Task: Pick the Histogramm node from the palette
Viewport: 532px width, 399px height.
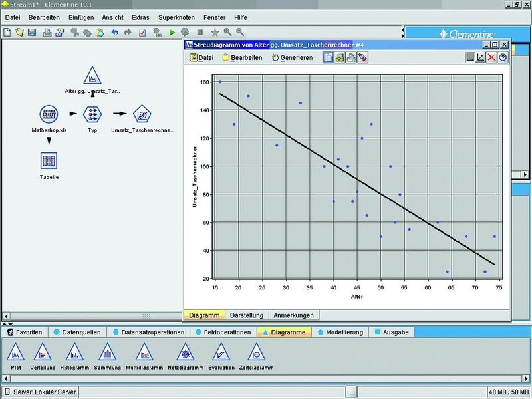Action: coord(74,352)
